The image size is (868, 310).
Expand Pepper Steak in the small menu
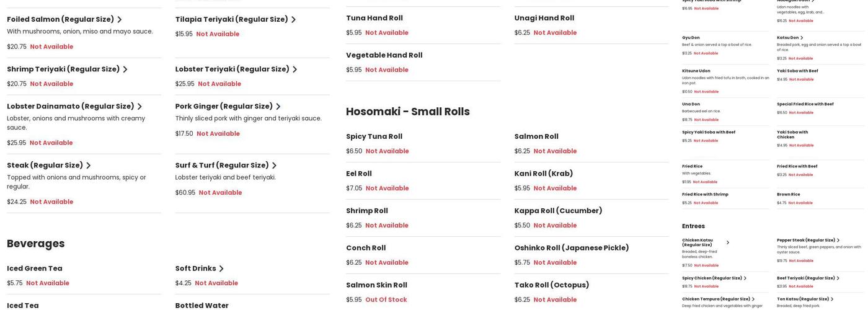(x=838, y=241)
